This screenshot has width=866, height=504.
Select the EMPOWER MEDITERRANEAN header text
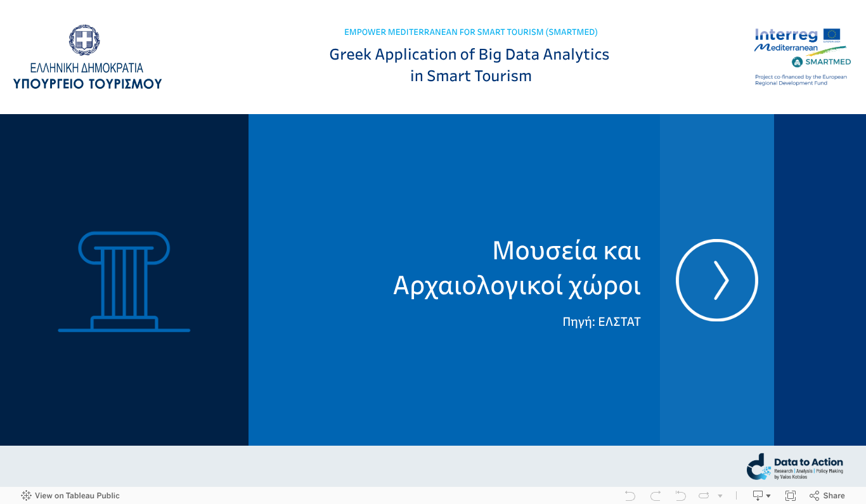tap(470, 32)
